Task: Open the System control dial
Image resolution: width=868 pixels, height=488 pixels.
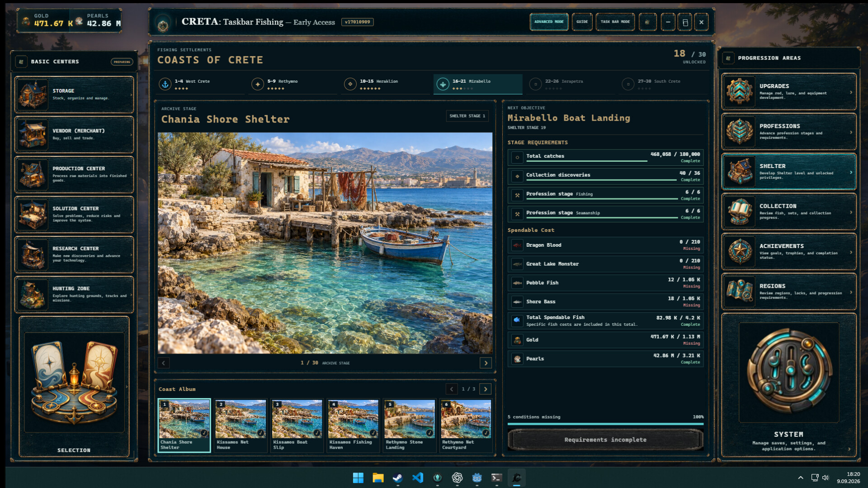Action: (789, 372)
